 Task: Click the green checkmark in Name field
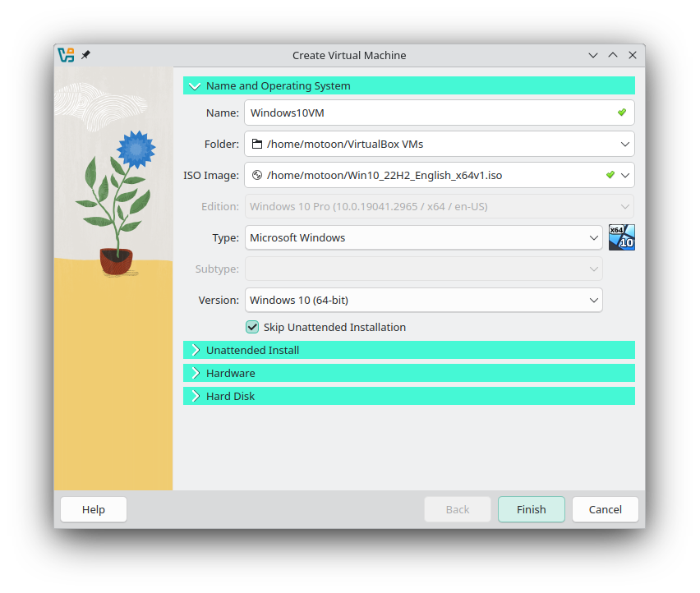[x=621, y=113]
